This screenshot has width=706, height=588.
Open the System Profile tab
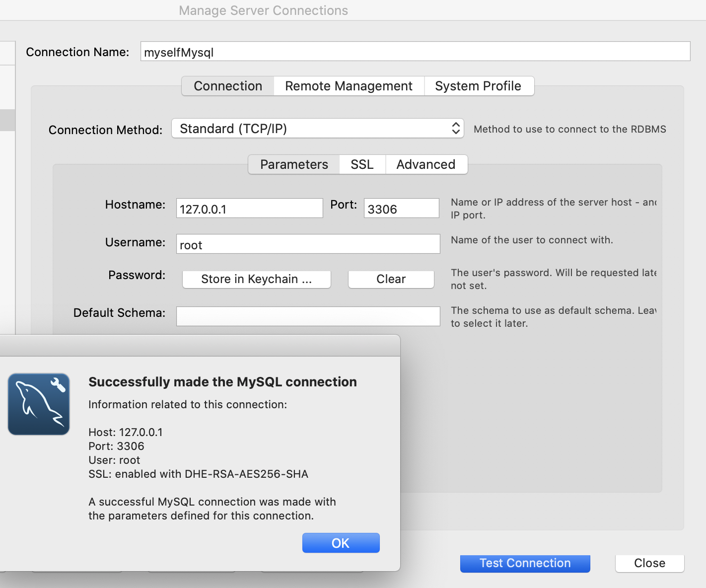pos(478,86)
